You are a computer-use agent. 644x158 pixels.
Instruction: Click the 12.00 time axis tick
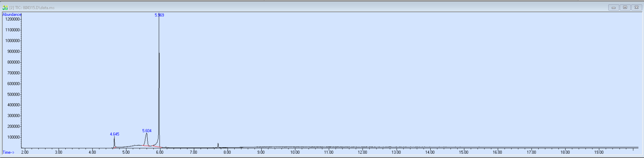362,152
